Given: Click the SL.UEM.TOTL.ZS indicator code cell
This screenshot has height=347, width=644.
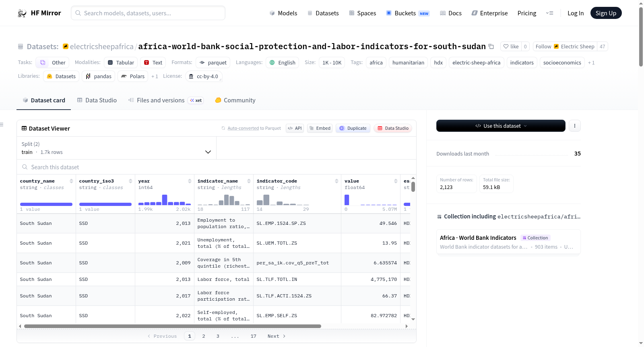Looking at the screenshot, I should tap(297, 243).
